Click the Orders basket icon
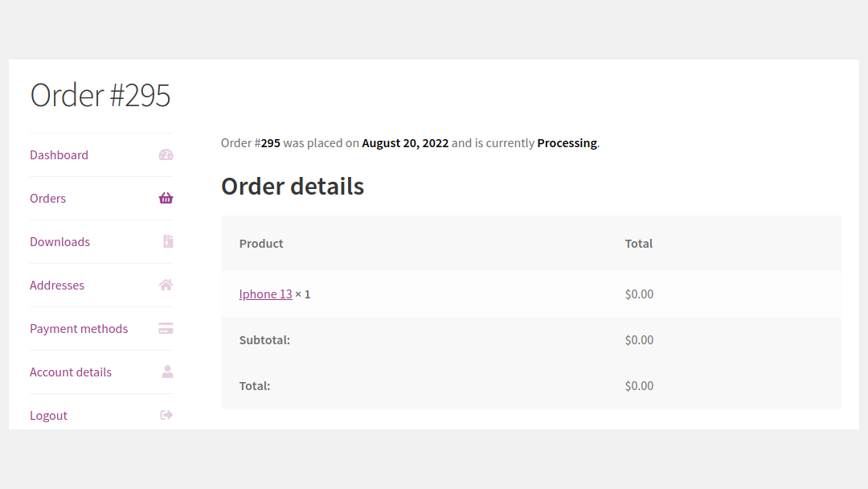Viewport: 868px width, 489px height. [166, 199]
